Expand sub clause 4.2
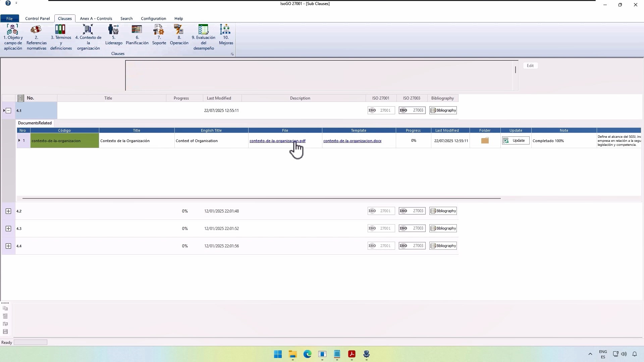 [8, 211]
